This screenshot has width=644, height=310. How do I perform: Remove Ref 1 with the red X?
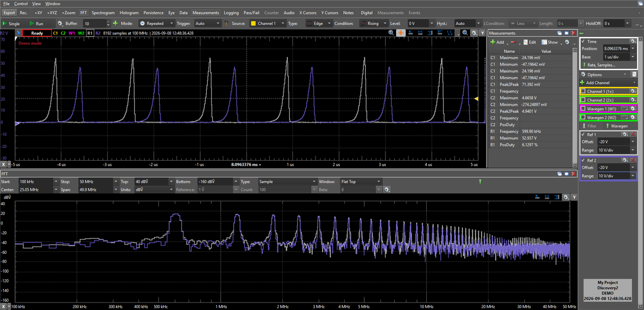633,135
